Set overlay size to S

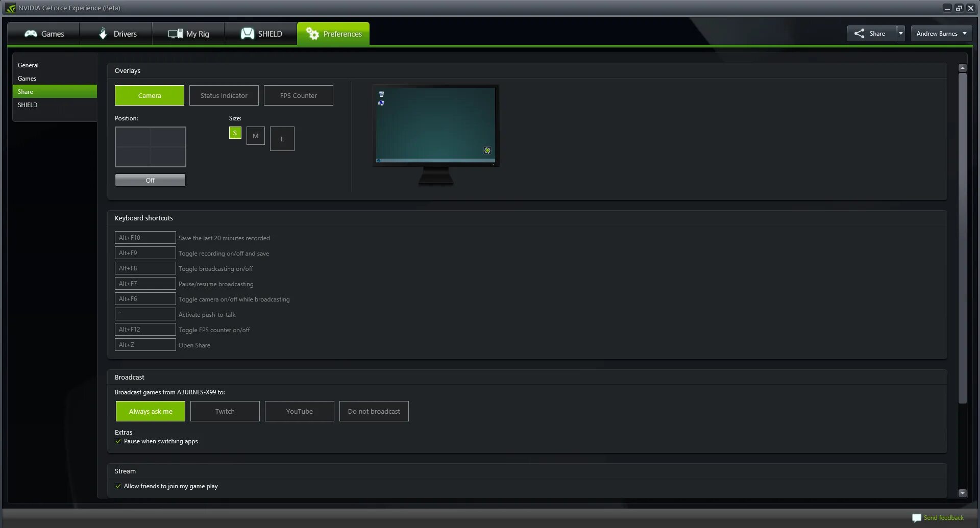click(235, 133)
